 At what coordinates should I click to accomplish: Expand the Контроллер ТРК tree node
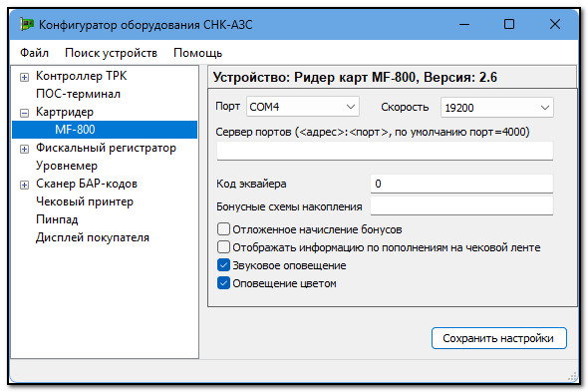24,77
